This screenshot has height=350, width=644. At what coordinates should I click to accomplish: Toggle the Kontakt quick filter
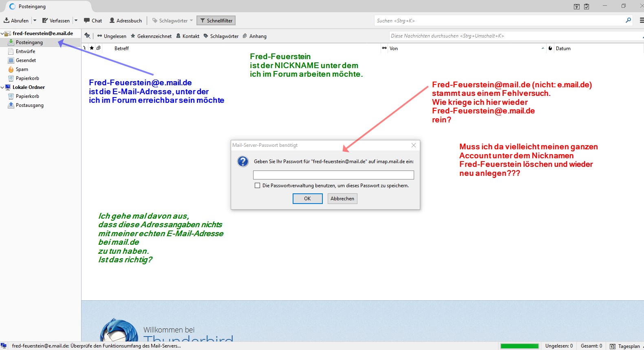coord(187,36)
